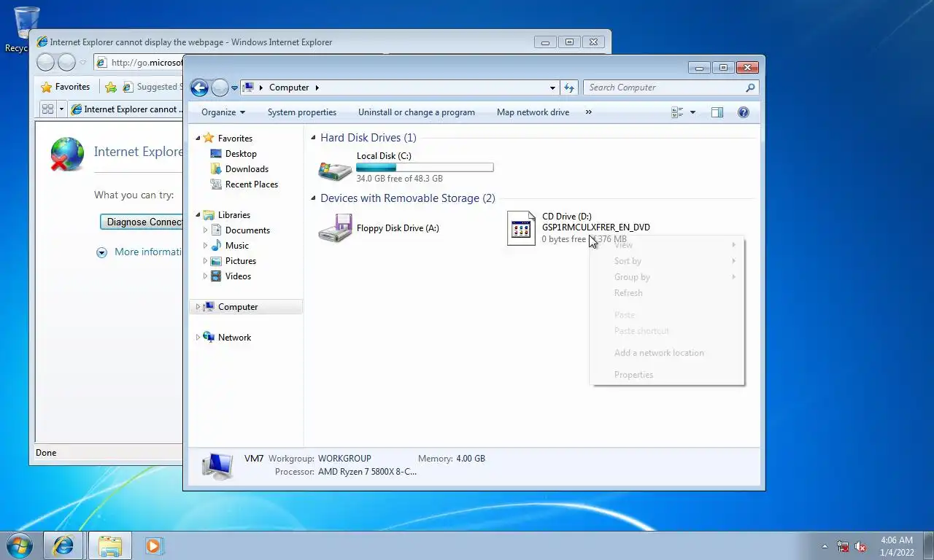This screenshot has width=934, height=560.
Task: Select Downloads under Favorites
Action: (x=247, y=169)
